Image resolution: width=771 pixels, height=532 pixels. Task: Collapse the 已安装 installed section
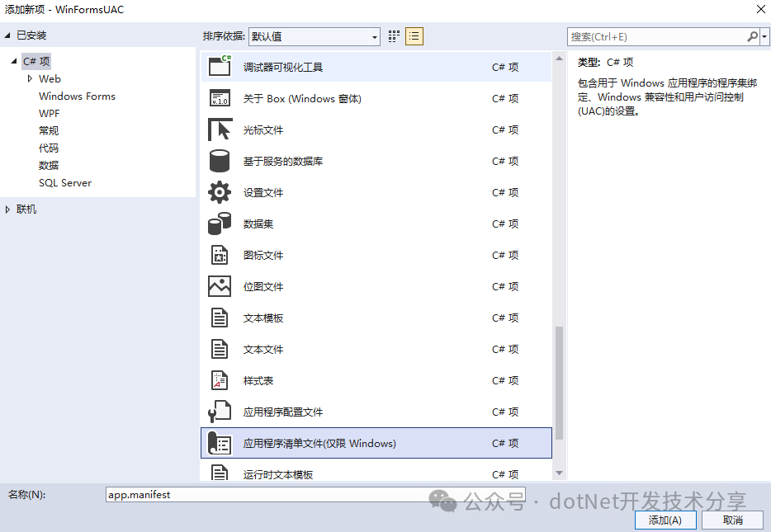pos(8,35)
